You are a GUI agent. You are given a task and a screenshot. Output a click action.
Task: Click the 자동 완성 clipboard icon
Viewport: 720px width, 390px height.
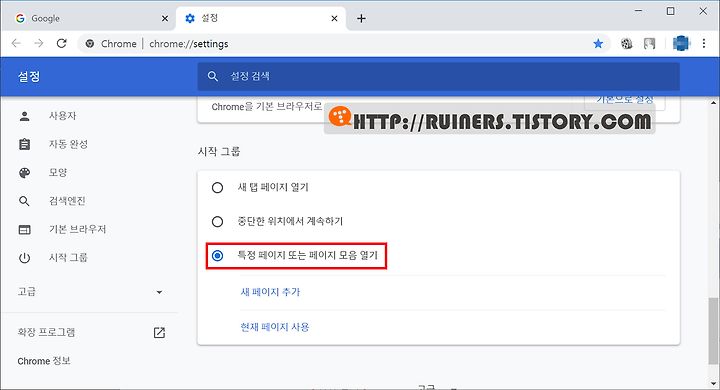25,144
